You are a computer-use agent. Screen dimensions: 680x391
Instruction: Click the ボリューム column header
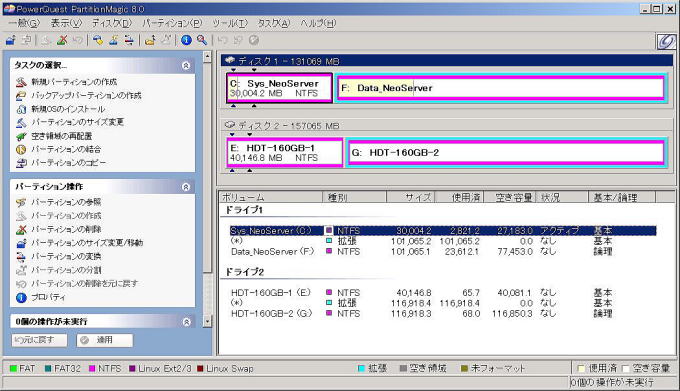(271, 197)
